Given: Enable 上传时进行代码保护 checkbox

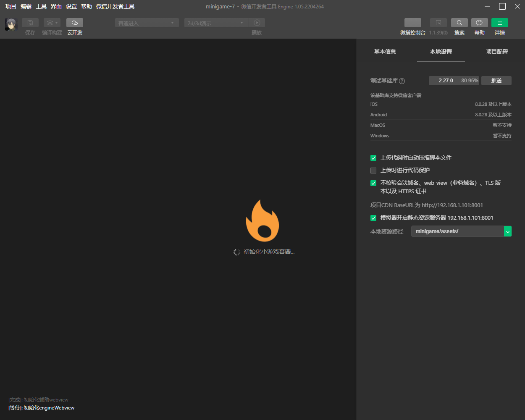Looking at the screenshot, I should (x=373, y=171).
